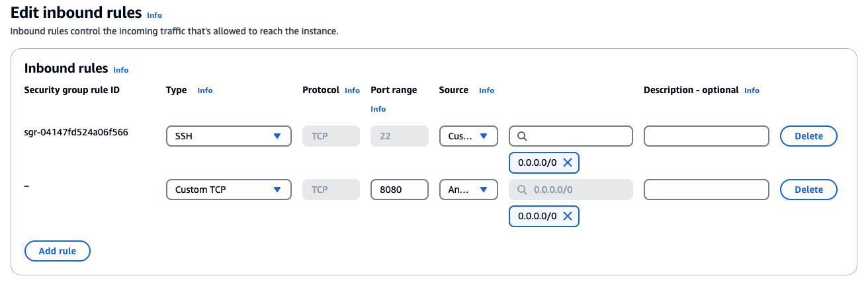Open the Custom TCP type dropdown

pyautogui.click(x=228, y=190)
